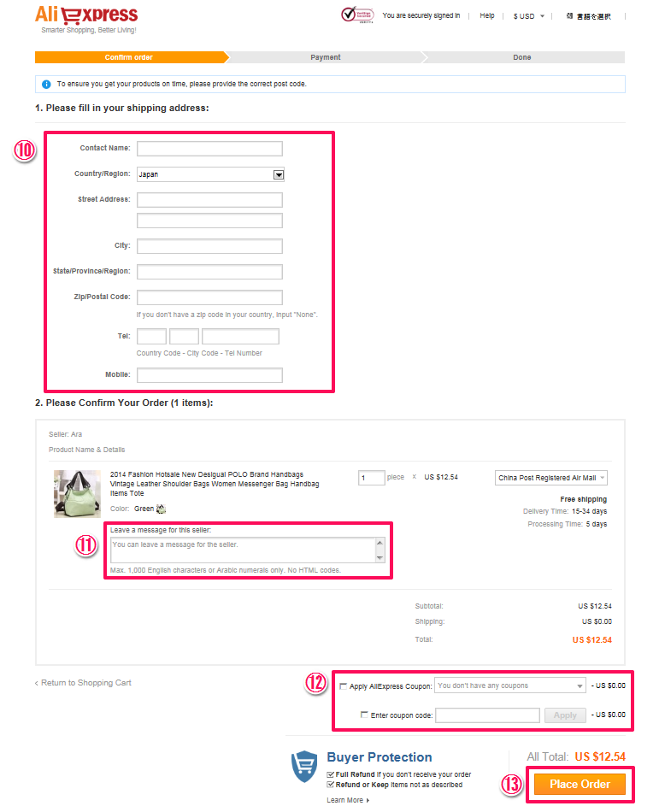Click the Learn More arrow link
The width and height of the screenshot is (665, 812).
pos(348,800)
